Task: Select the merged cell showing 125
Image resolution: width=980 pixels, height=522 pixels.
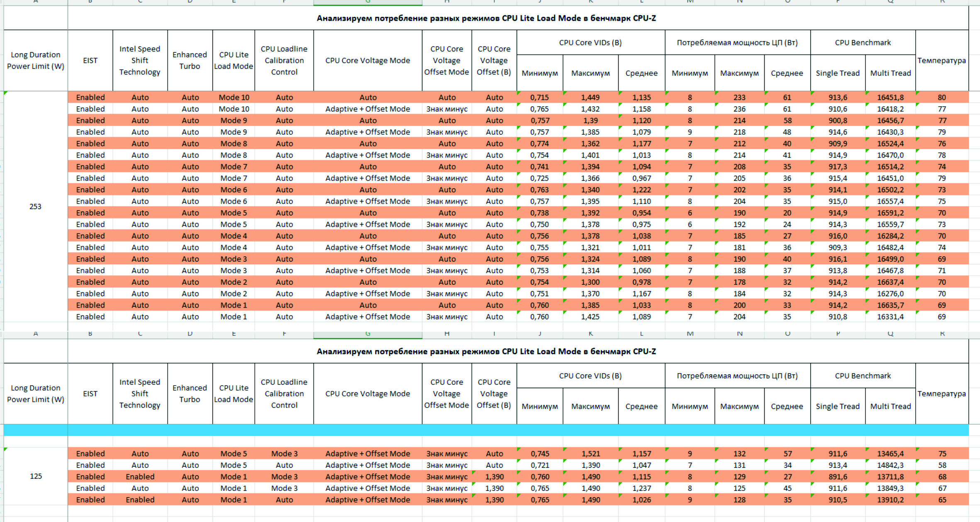Action: (x=36, y=476)
